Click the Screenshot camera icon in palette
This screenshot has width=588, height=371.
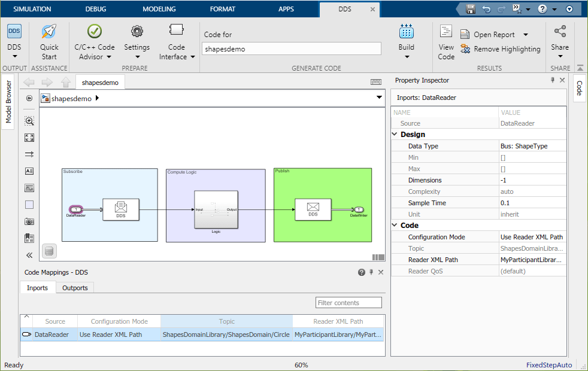coord(29,221)
